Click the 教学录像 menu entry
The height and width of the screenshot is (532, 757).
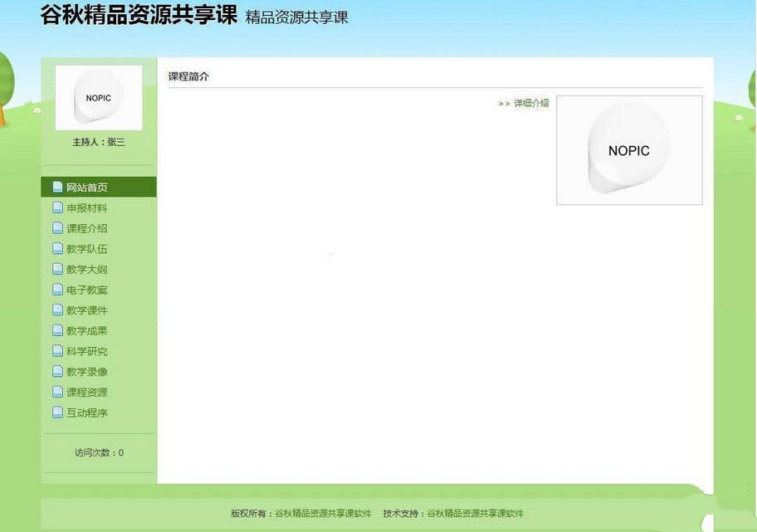tap(87, 371)
